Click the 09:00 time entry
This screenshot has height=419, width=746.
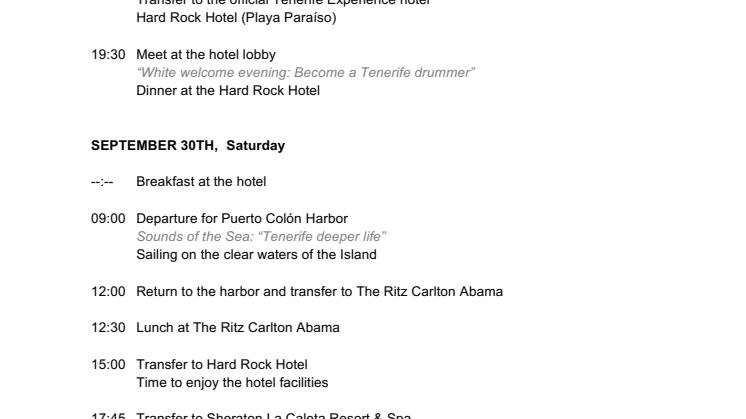pyautogui.click(x=108, y=219)
